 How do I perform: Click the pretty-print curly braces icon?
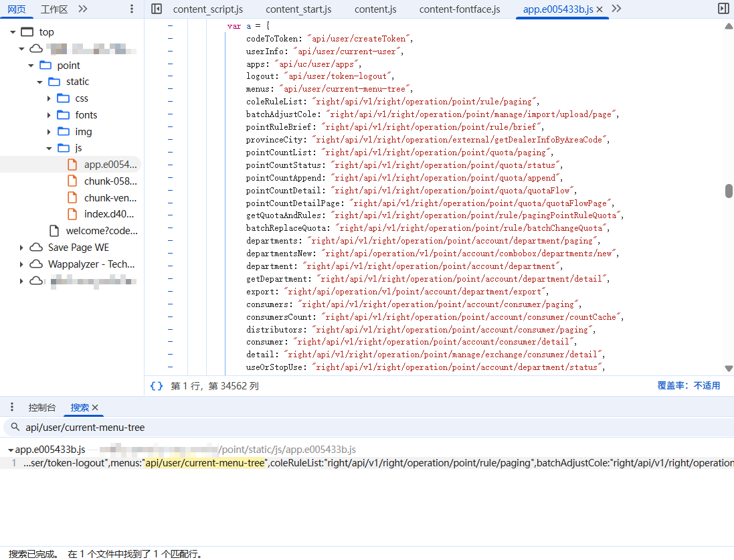(x=157, y=386)
